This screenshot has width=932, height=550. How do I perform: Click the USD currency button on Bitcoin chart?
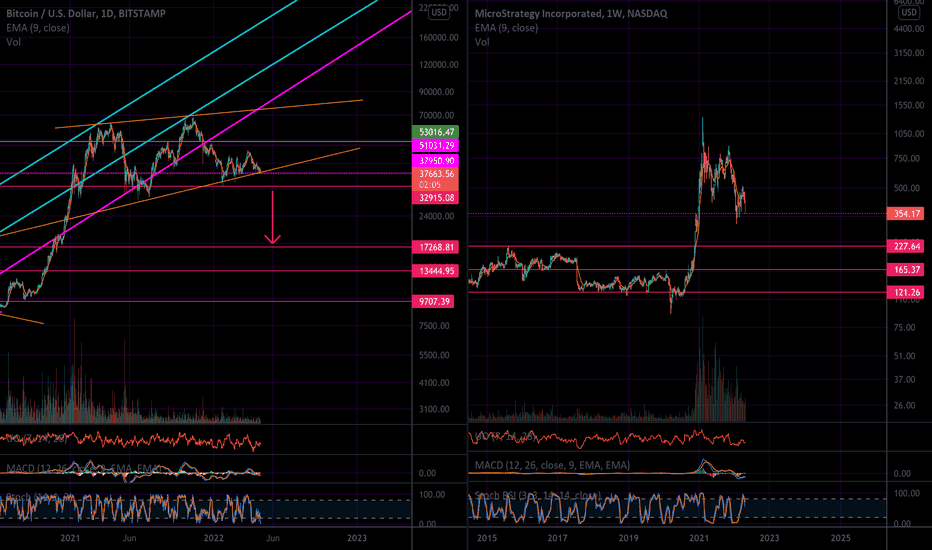pos(439,12)
